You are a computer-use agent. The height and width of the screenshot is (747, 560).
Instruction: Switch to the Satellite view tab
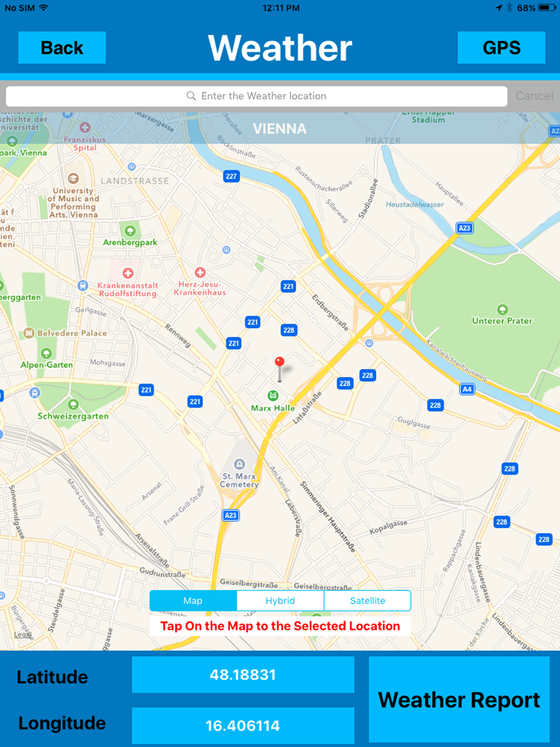coord(367,600)
